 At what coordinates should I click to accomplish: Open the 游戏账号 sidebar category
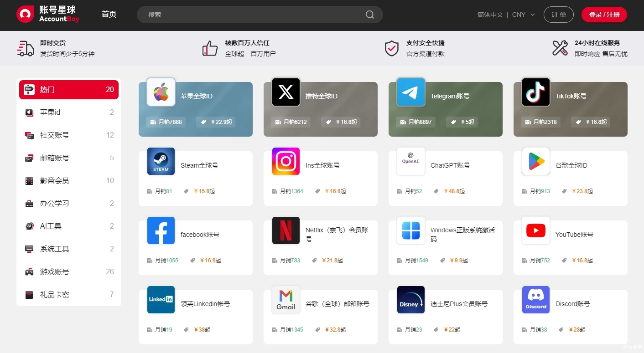[69, 272]
